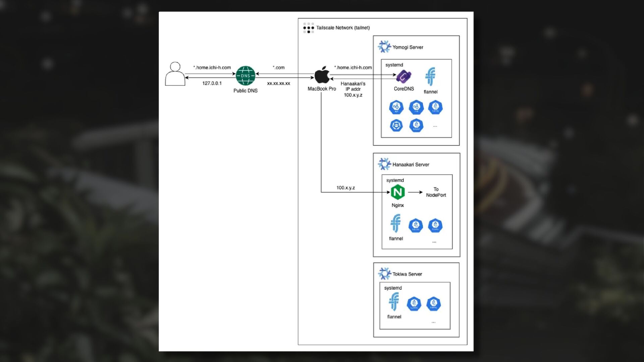Click the user silhouette icon

tap(175, 74)
